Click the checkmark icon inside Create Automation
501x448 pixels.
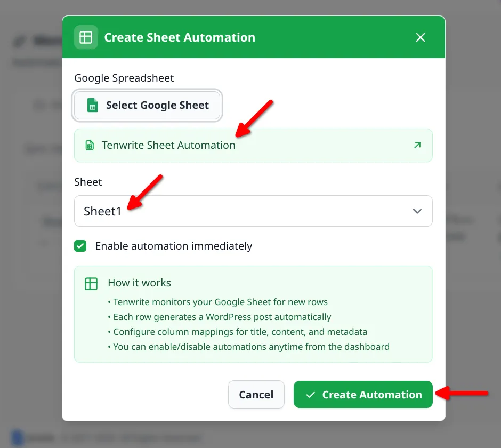tap(310, 394)
